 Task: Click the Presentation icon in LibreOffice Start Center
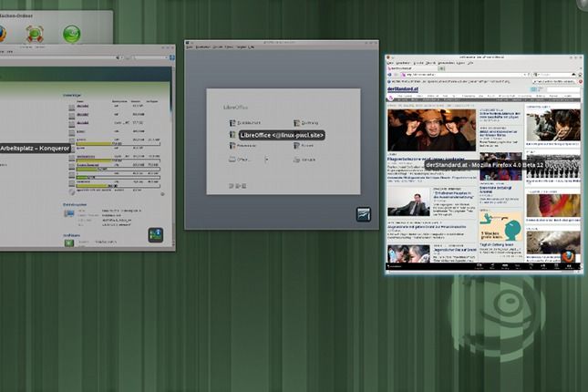point(232,146)
